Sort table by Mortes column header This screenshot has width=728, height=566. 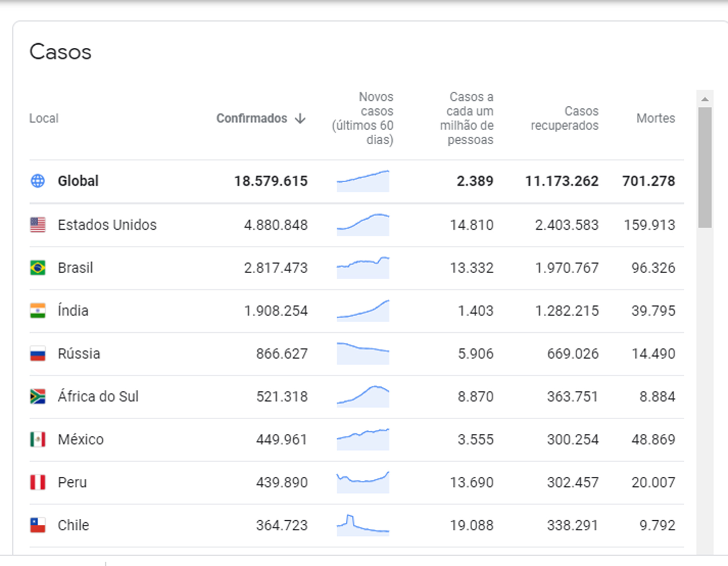pyautogui.click(x=655, y=118)
